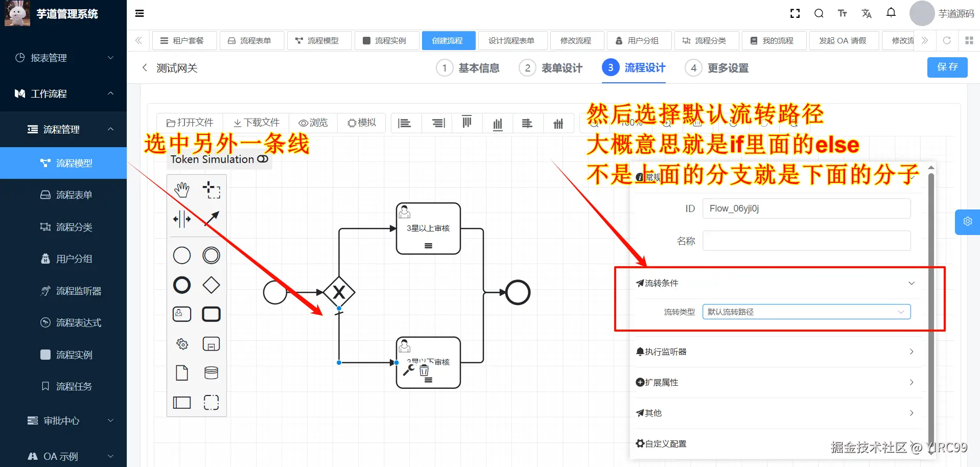Collapse the sidebar with the hamburger toggle
980x467 pixels.
tap(139, 13)
